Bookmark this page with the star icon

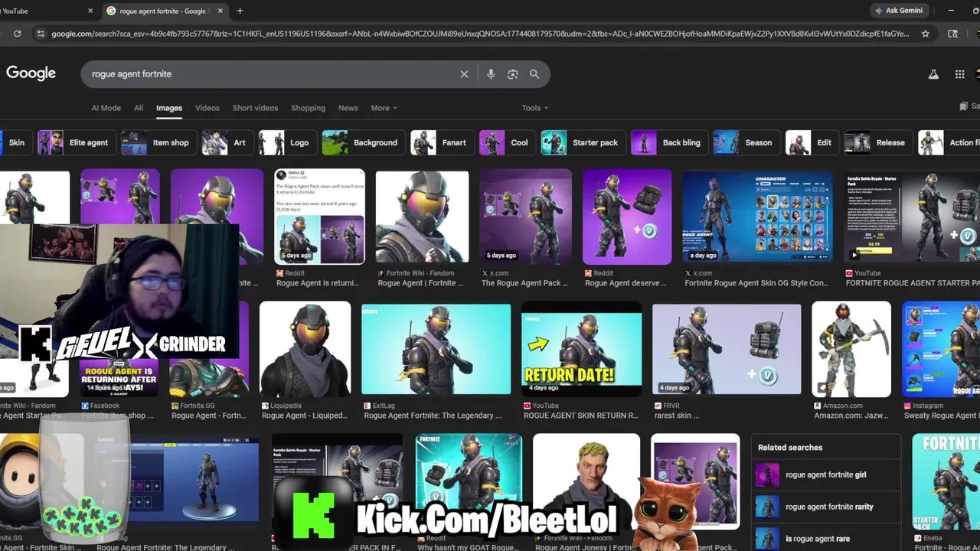tap(925, 34)
